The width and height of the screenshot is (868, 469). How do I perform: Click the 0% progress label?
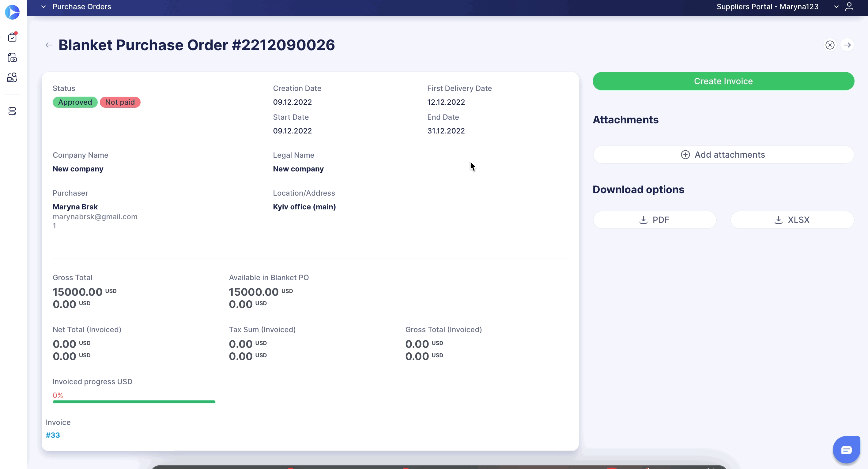(58, 395)
